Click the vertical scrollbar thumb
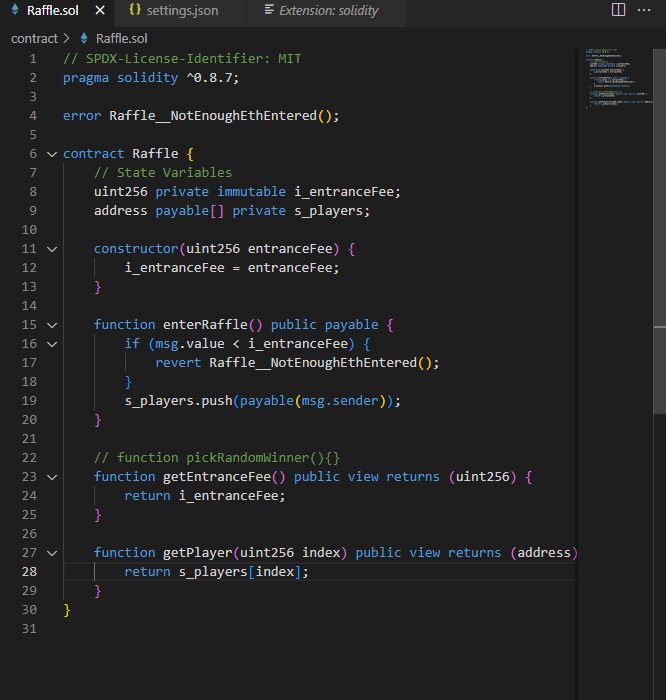Image resolution: width=666 pixels, height=700 pixels. coord(659,232)
